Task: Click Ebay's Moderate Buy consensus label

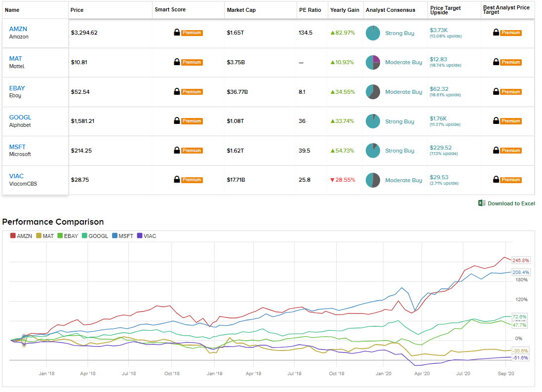Action: click(404, 92)
